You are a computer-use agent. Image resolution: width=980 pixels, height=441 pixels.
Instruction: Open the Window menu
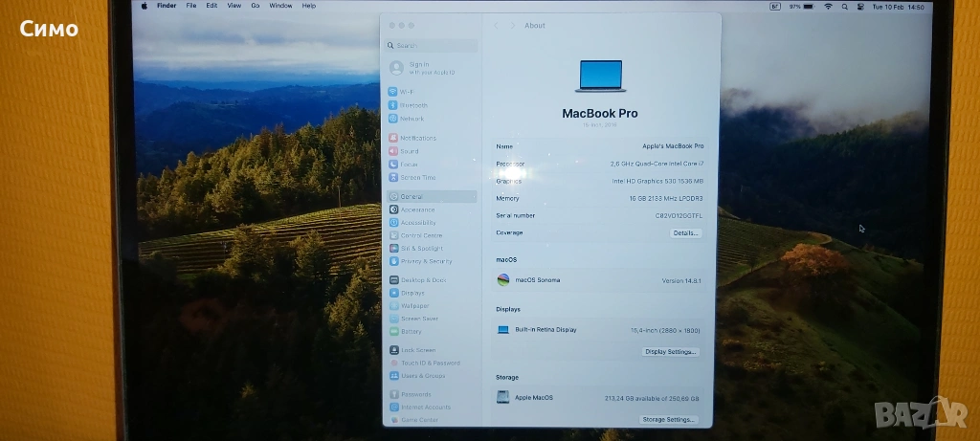280,6
